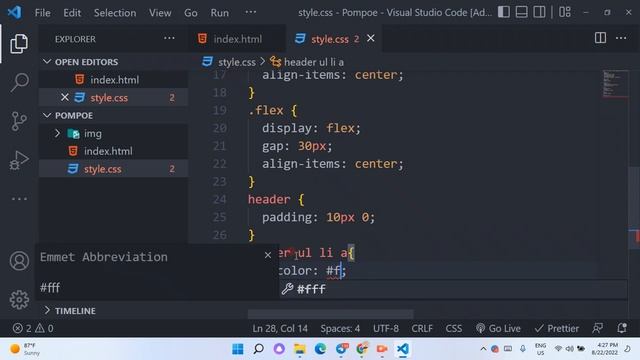The width and height of the screenshot is (640, 360).
Task: Open editor More Actions menu
Action: [621, 38]
